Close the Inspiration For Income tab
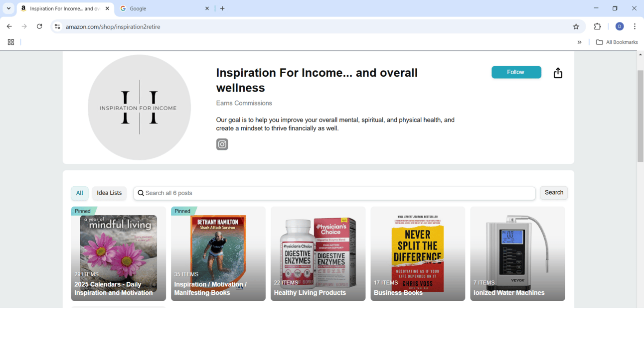 107,8
